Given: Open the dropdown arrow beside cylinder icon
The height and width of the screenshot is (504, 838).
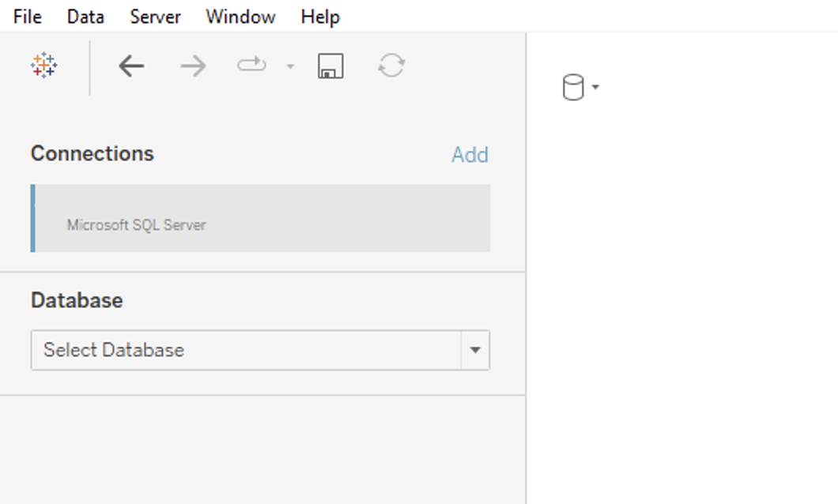Looking at the screenshot, I should tap(595, 87).
